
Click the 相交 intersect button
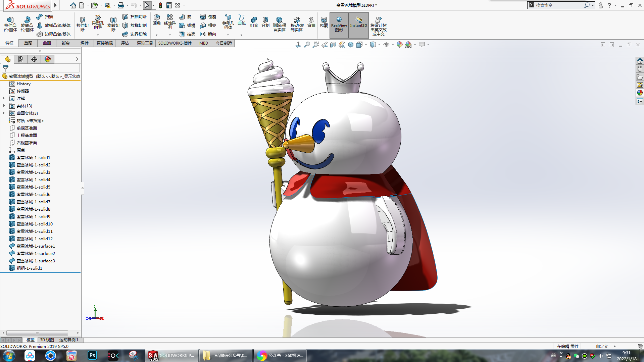pyautogui.click(x=208, y=25)
